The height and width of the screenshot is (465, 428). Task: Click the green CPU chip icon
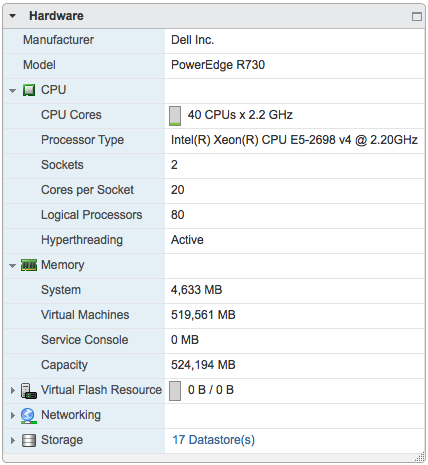[29, 90]
